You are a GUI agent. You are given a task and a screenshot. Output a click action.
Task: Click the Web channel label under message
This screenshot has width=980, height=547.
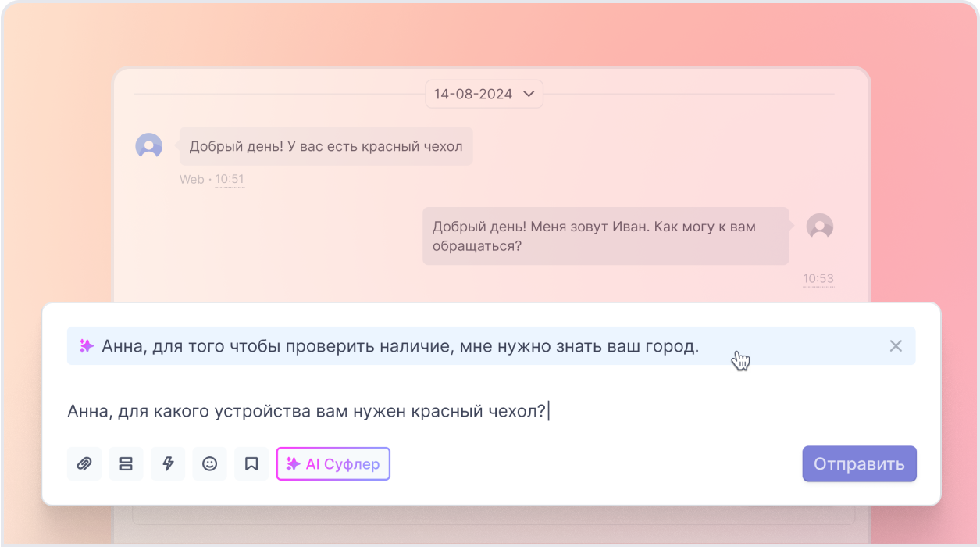click(x=191, y=179)
